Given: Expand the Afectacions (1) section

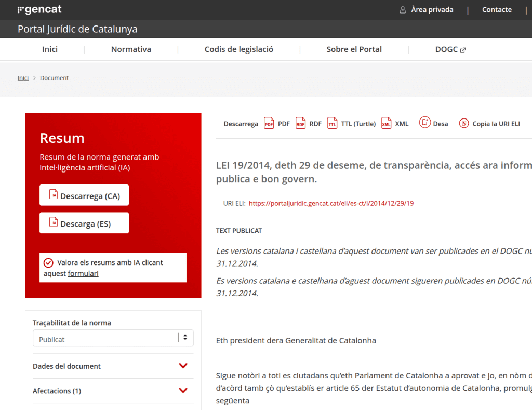Looking at the screenshot, I should 183,390.
